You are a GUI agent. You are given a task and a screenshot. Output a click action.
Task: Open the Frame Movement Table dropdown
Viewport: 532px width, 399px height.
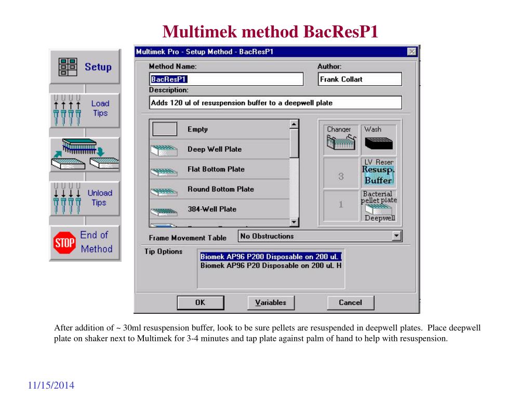396,236
